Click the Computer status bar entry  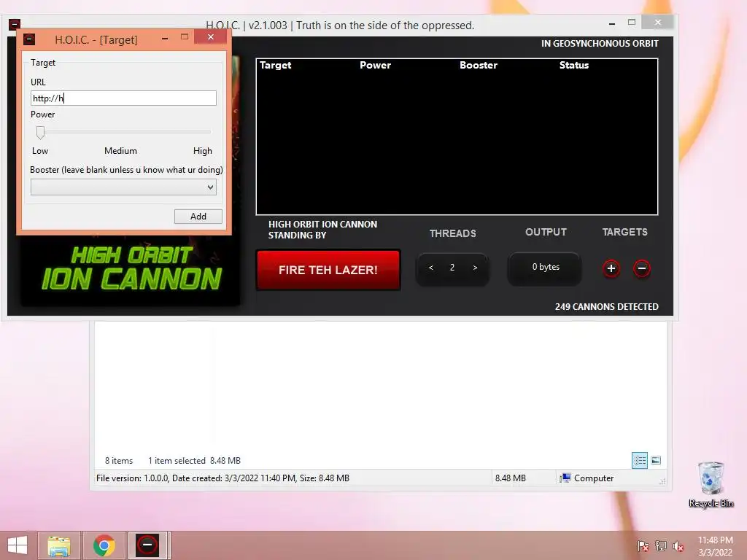[587, 478]
